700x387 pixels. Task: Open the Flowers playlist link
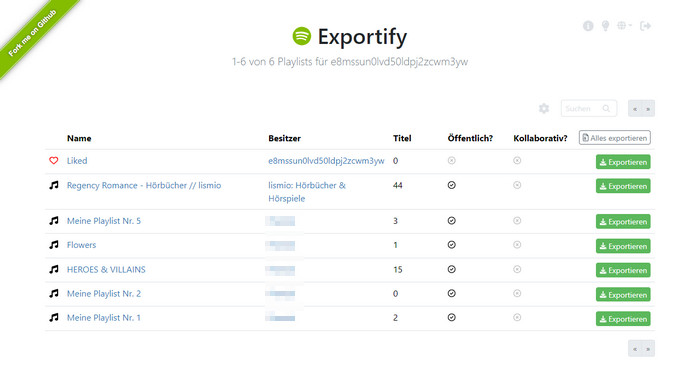pos(81,245)
